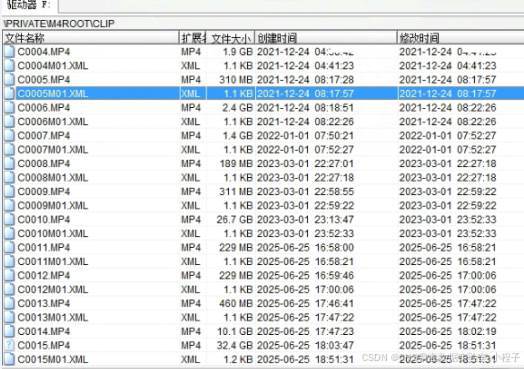Click file icon of C0005.MP4
Screen dimensions: 524x369
(9, 80)
